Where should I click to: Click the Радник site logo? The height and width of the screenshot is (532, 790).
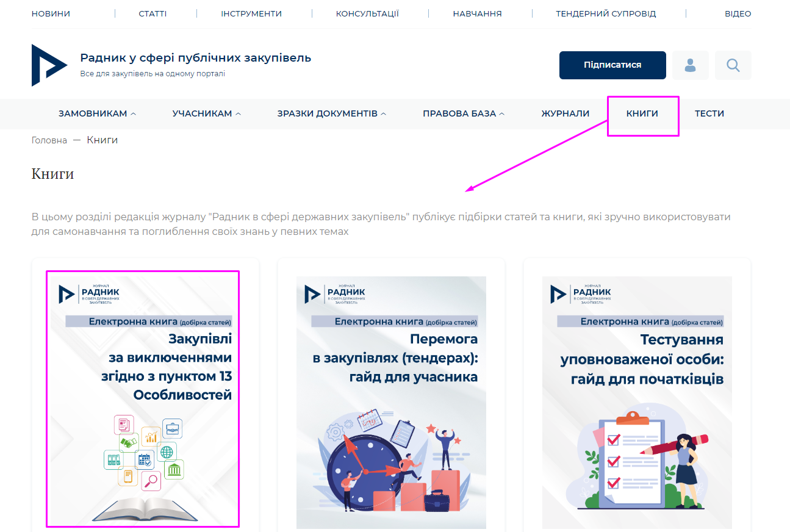coord(49,65)
